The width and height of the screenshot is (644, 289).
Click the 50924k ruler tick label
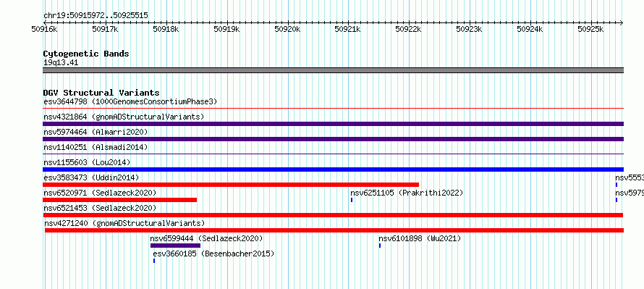coord(530,29)
